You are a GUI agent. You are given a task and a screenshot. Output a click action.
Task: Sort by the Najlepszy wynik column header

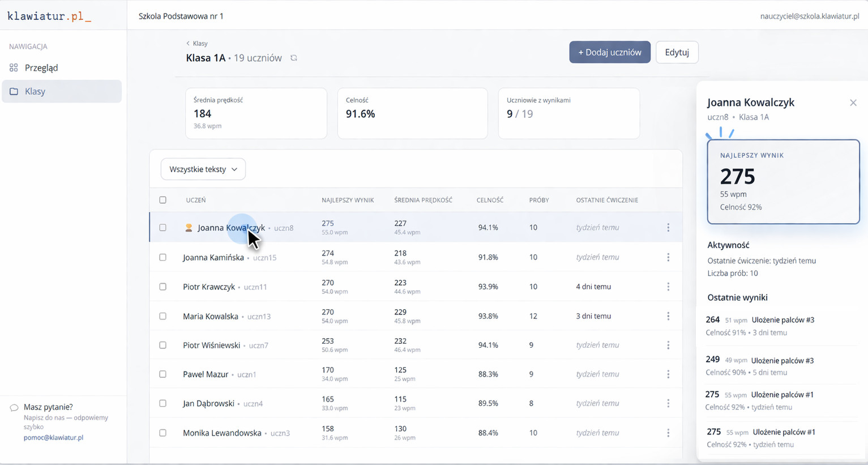348,200
